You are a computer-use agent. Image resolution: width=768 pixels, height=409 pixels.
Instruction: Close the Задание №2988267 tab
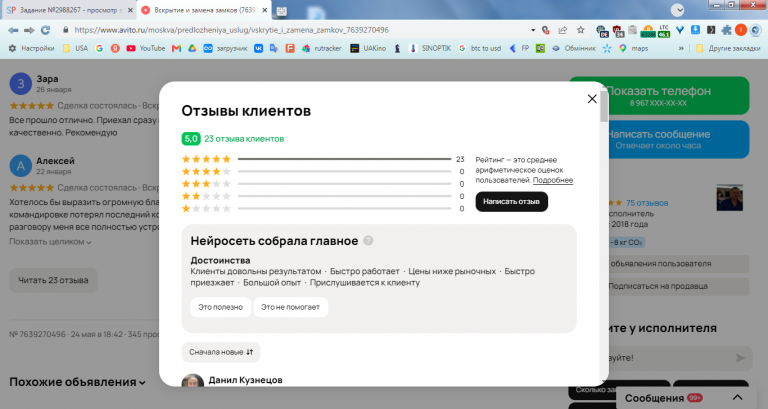click(x=130, y=10)
